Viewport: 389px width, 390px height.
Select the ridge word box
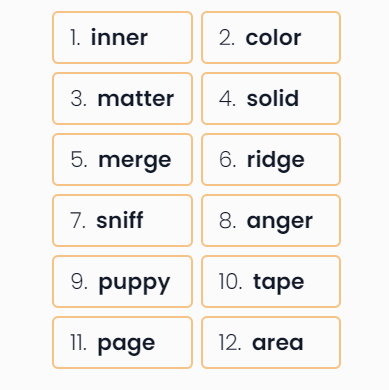(x=271, y=159)
